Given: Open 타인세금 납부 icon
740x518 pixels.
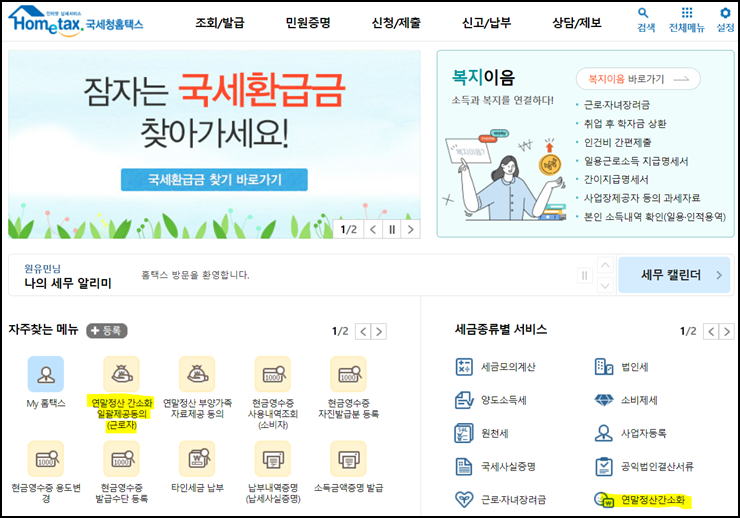Looking at the screenshot, I should (197, 459).
